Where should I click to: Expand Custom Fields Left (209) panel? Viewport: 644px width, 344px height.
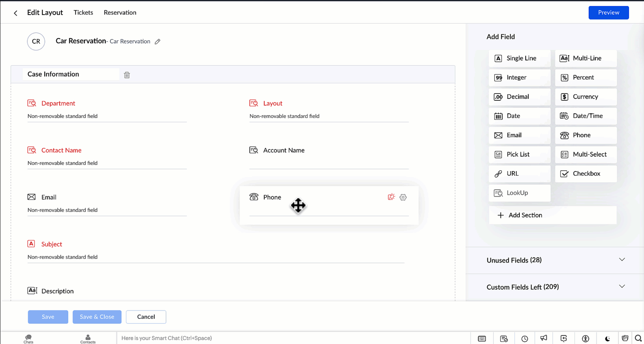[555, 287]
